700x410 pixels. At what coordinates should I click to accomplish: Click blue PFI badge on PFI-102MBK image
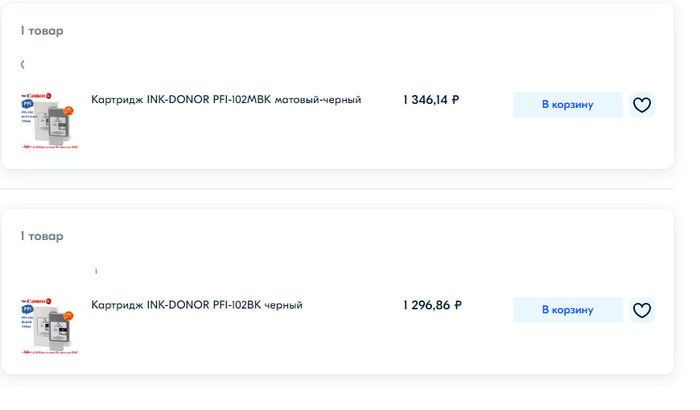[x=27, y=105]
